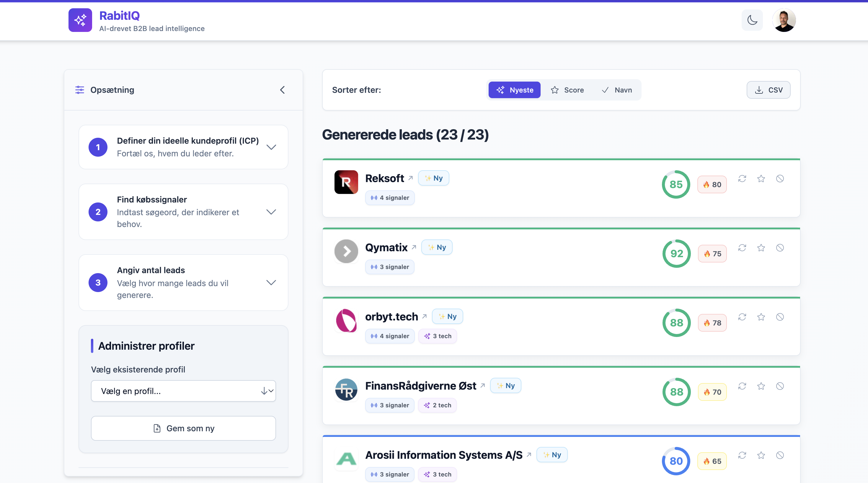This screenshot has height=483, width=868.
Task: Export leads as CSV
Action: (769, 90)
